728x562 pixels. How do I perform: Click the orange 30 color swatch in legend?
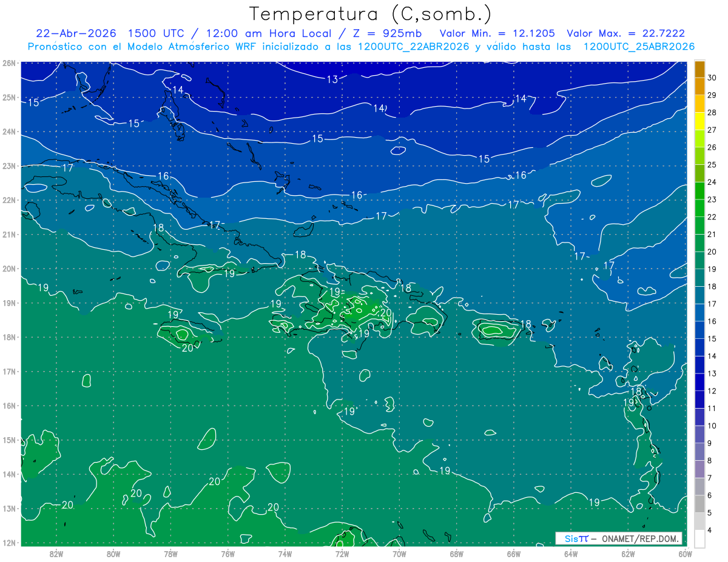pos(699,69)
